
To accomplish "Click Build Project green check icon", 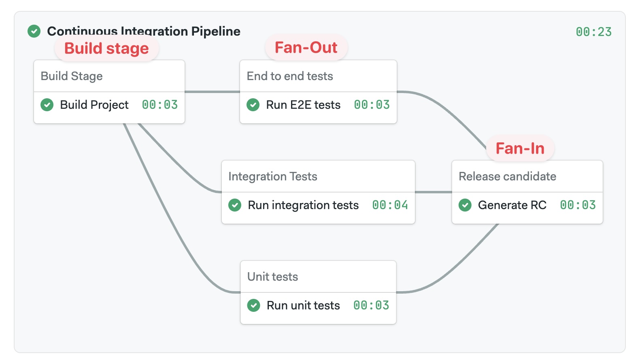I will (x=47, y=105).
